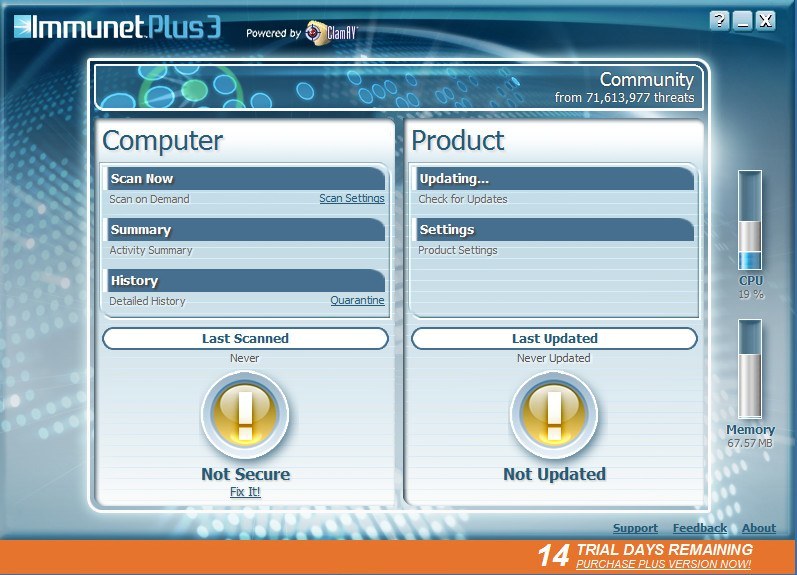Click the Not Updated warning icon
Viewport: 797px width, 575px height.
point(554,414)
